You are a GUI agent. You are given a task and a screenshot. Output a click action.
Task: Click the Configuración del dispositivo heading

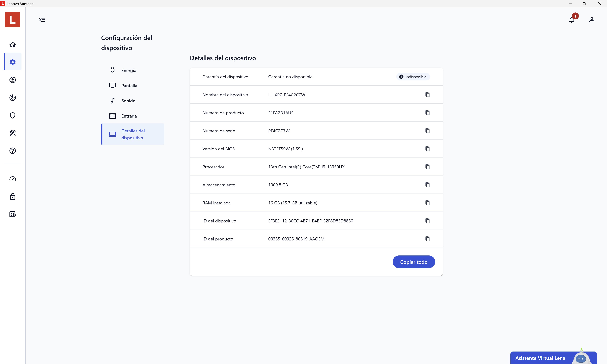click(x=127, y=43)
